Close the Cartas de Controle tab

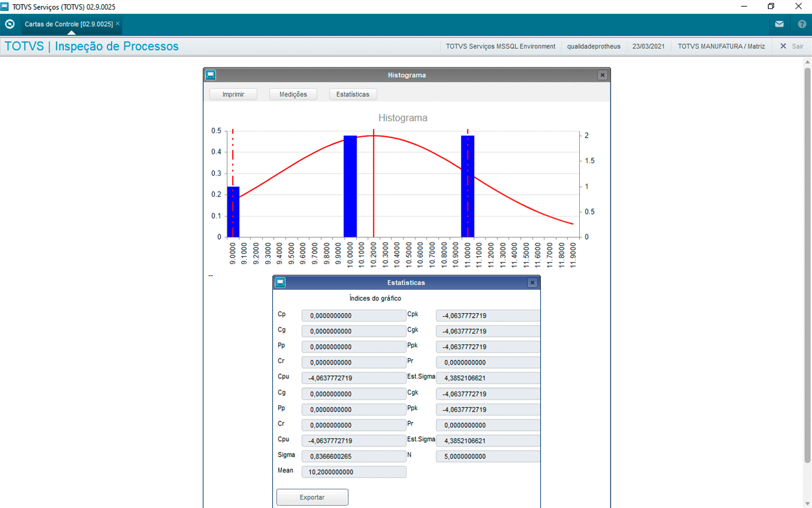click(x=118, y=24)
